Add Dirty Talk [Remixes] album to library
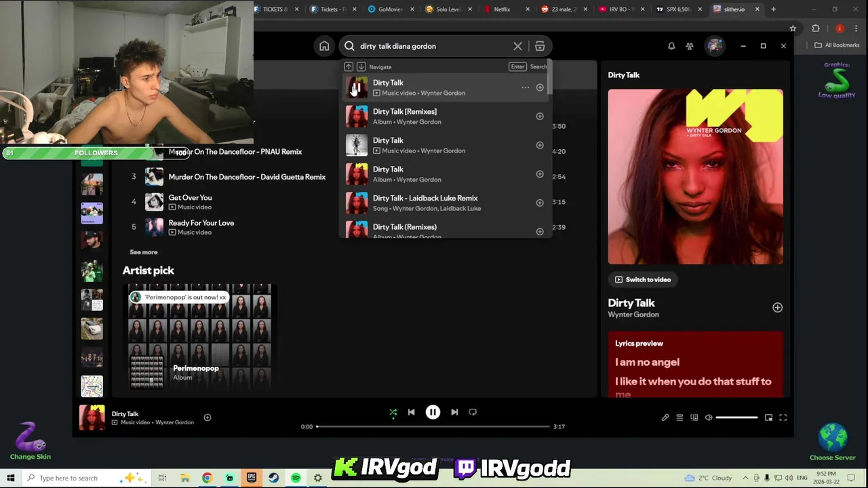This screenshot has height=488, width=868. 540,117
